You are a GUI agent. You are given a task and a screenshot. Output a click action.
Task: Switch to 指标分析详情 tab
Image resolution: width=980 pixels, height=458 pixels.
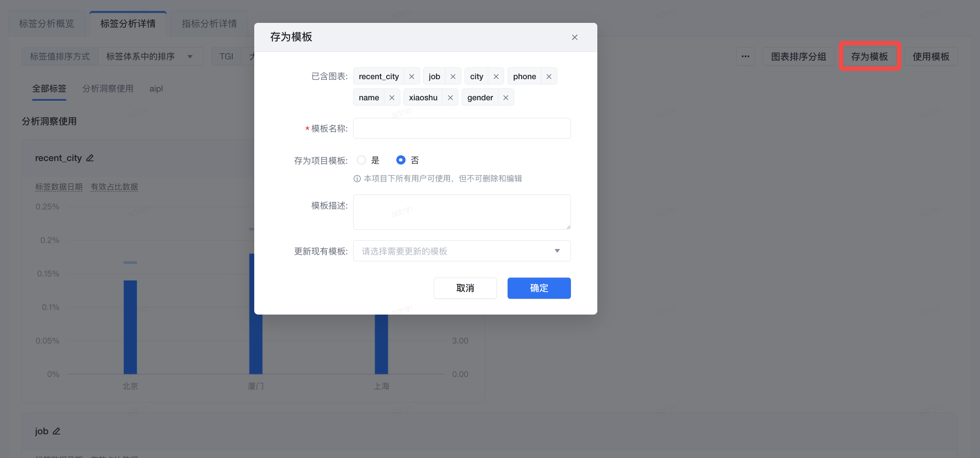[209, 24]
